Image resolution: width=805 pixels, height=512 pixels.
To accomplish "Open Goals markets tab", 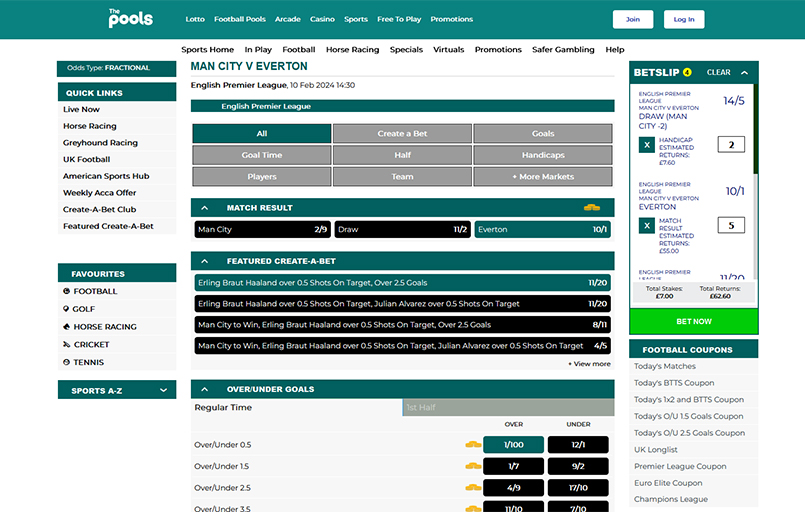I will (x=543, y=134).
